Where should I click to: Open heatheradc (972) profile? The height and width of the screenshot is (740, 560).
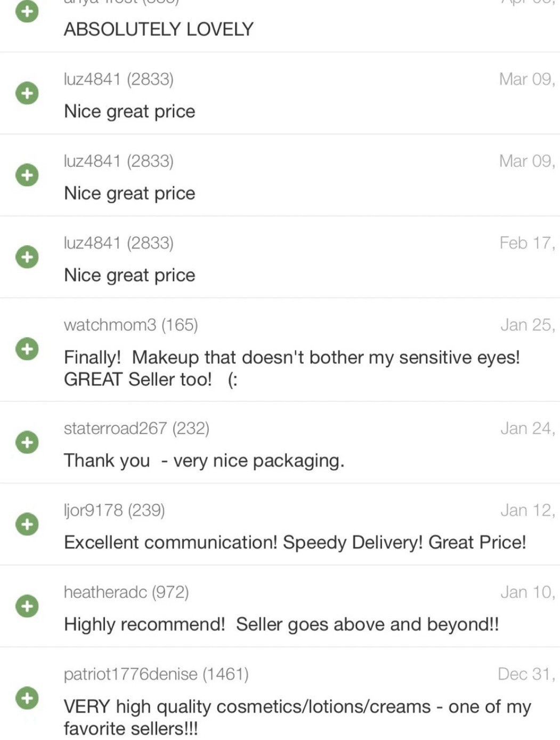(126, 592)
